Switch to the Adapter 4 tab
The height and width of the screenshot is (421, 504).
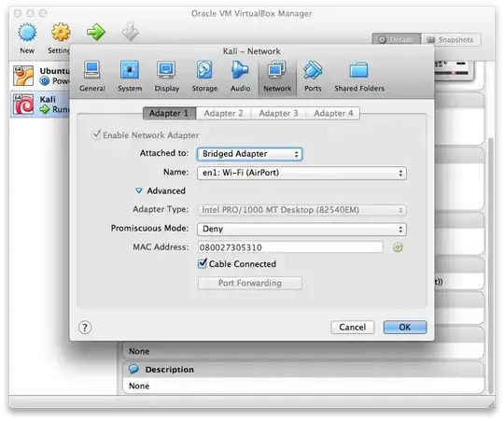[333, 113]
